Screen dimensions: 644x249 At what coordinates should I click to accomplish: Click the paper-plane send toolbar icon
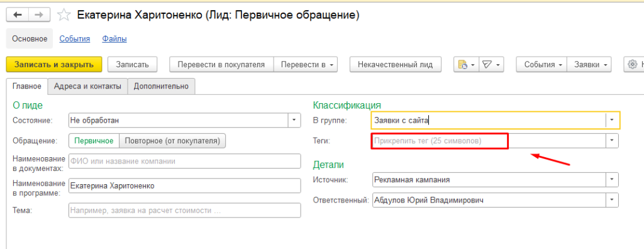[487, 65]
